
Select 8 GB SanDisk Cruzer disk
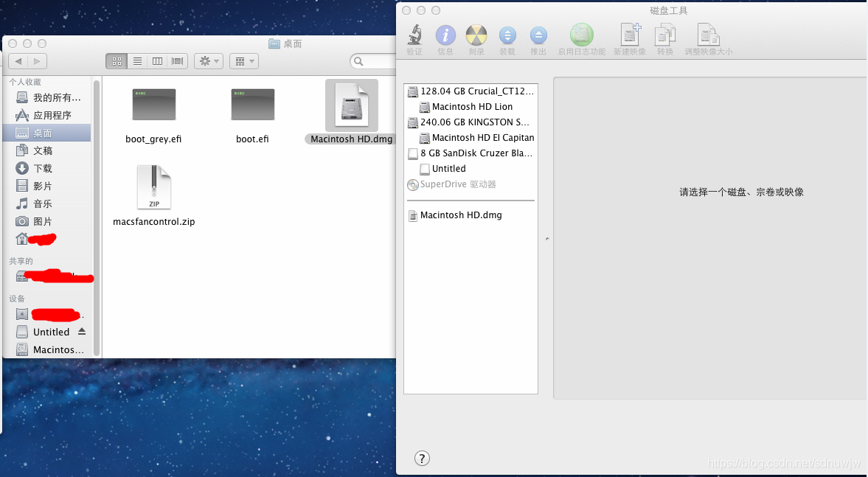coord(471,153)
